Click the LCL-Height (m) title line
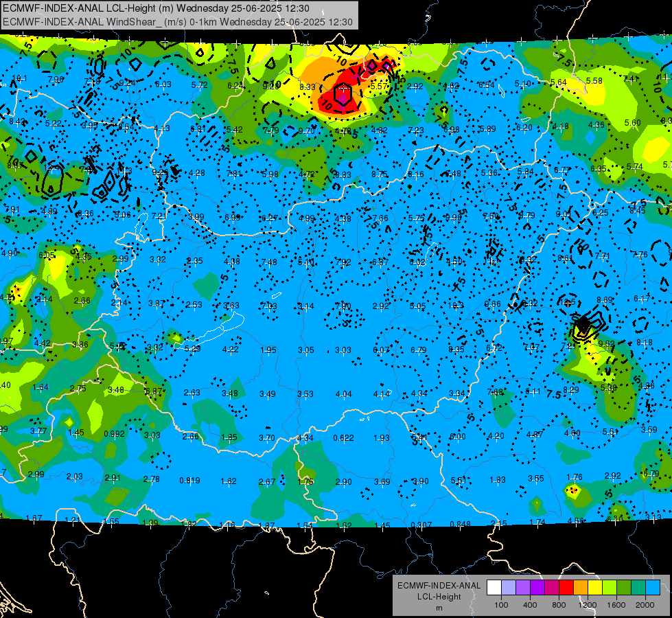The image size is (672, 618). [x=156, y=8]
